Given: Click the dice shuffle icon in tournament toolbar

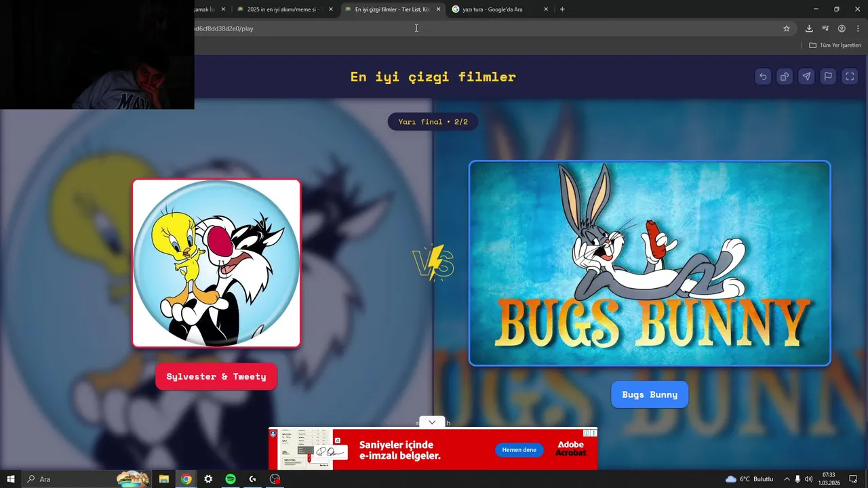Looking at the screenshot, I should (x=785, y=77).
